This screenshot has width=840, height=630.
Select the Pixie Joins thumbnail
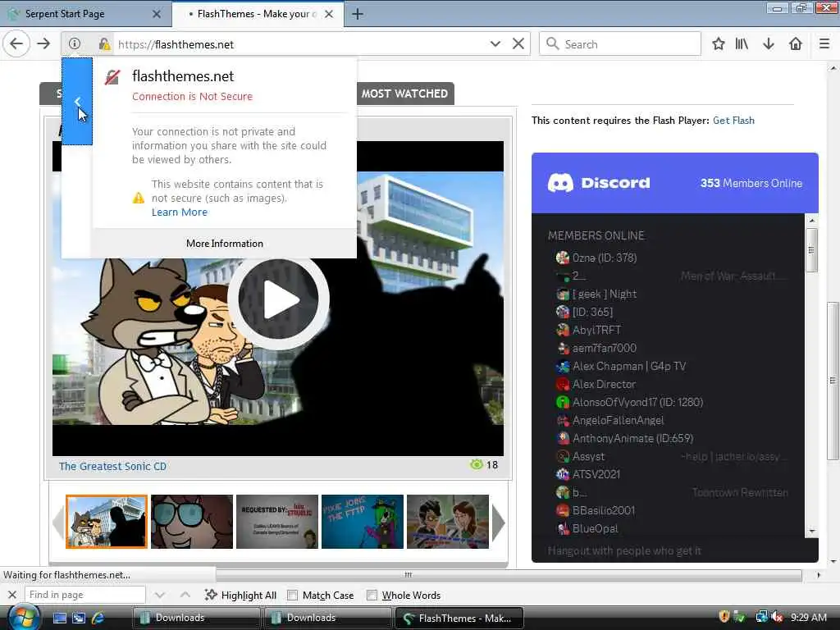click(x=362, y=521)
